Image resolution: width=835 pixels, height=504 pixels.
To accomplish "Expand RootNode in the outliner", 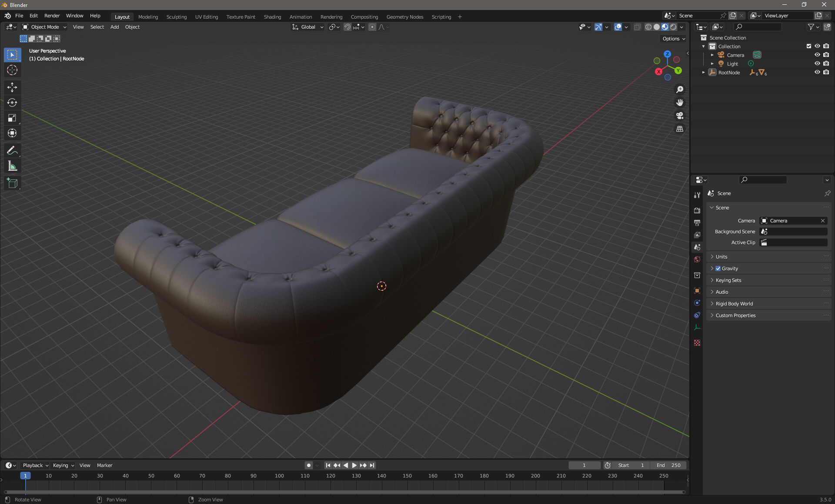I will (x=703, y=73).
